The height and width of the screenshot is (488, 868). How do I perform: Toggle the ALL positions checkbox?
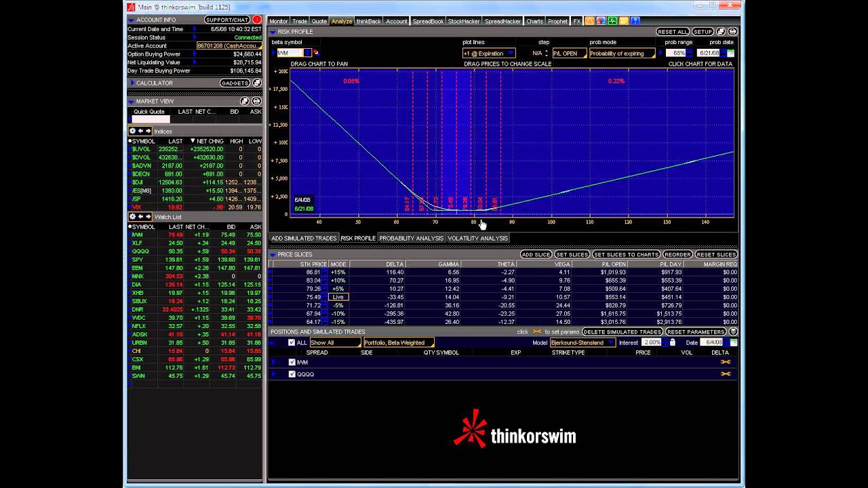[292, 343]
